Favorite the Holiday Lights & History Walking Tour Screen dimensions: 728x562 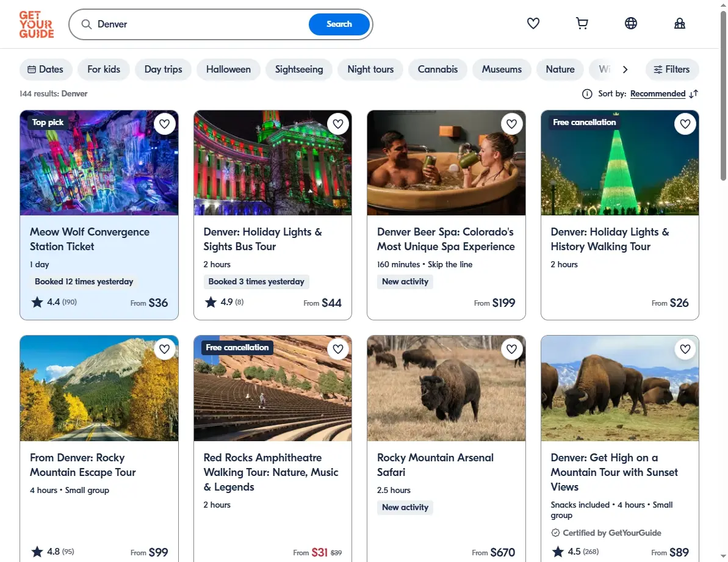(x=685, y=124)
